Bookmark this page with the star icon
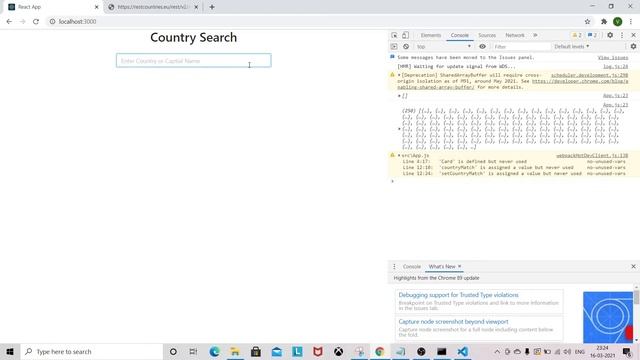The image size is (640, 360). coord(587,21)
